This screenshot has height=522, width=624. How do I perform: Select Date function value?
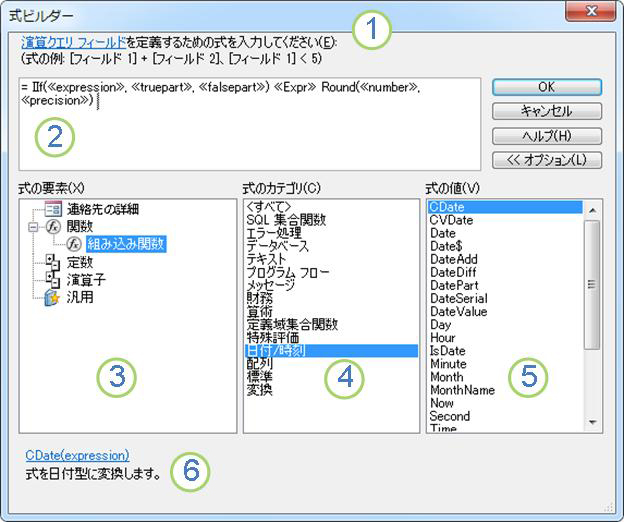505,233
